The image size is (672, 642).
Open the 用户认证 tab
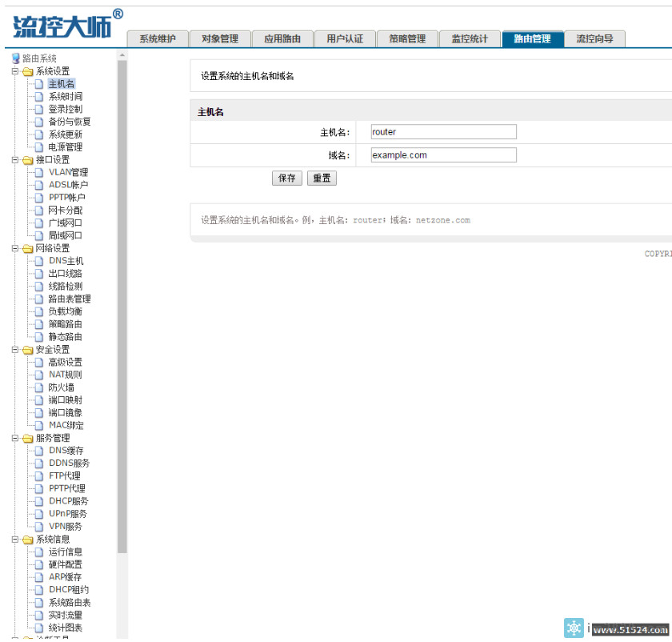coord(345,38)
